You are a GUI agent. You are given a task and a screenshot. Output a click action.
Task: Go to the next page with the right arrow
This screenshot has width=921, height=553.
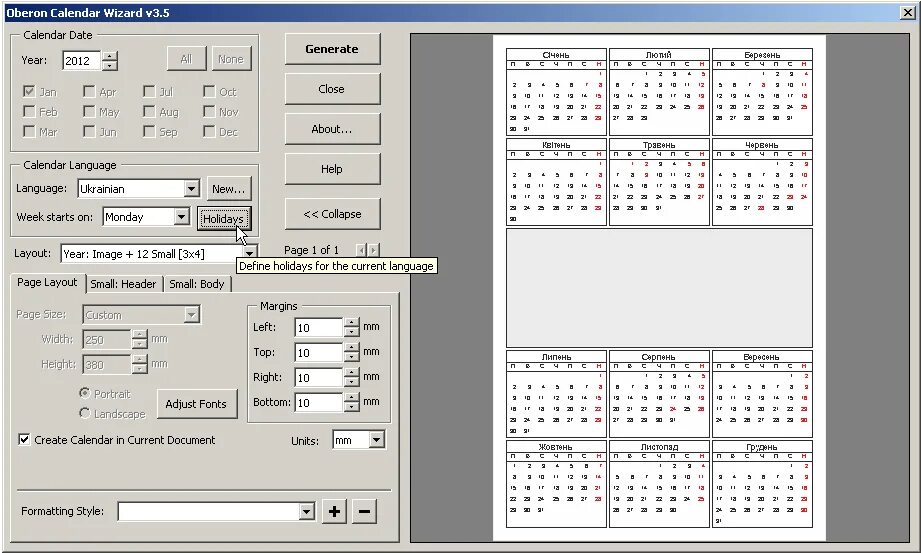374,250
